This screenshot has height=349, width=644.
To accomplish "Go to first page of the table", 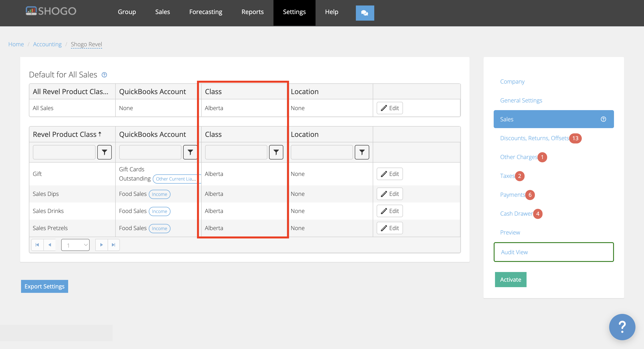I will (x=37, y=245).
